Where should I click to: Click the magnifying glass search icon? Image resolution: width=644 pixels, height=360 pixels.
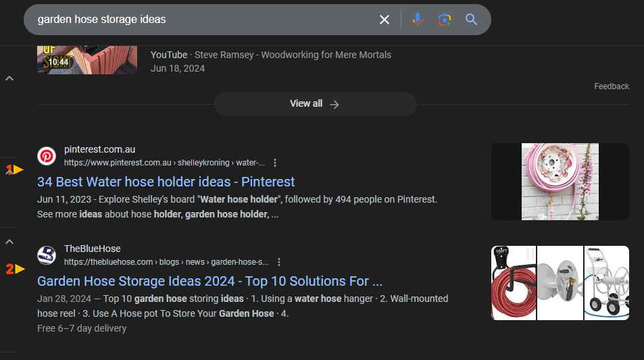coord(471,20)
